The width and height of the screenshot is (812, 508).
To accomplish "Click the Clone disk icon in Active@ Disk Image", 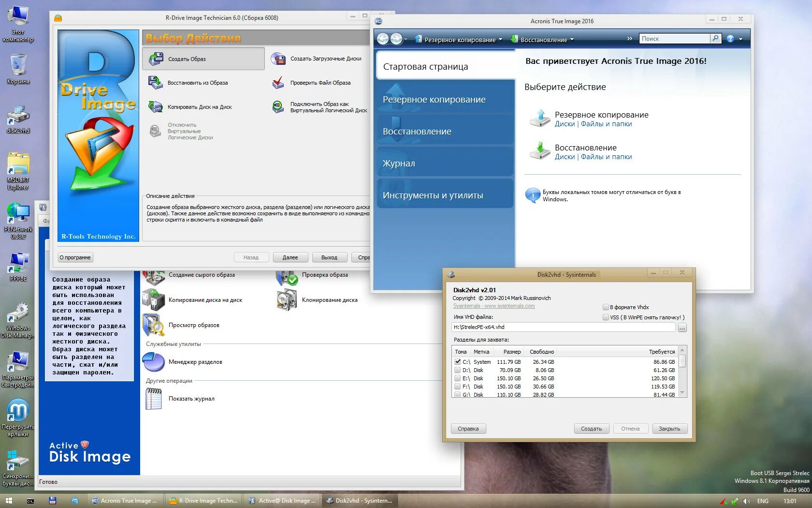I will pyautogui.click(x=287, y=300).
